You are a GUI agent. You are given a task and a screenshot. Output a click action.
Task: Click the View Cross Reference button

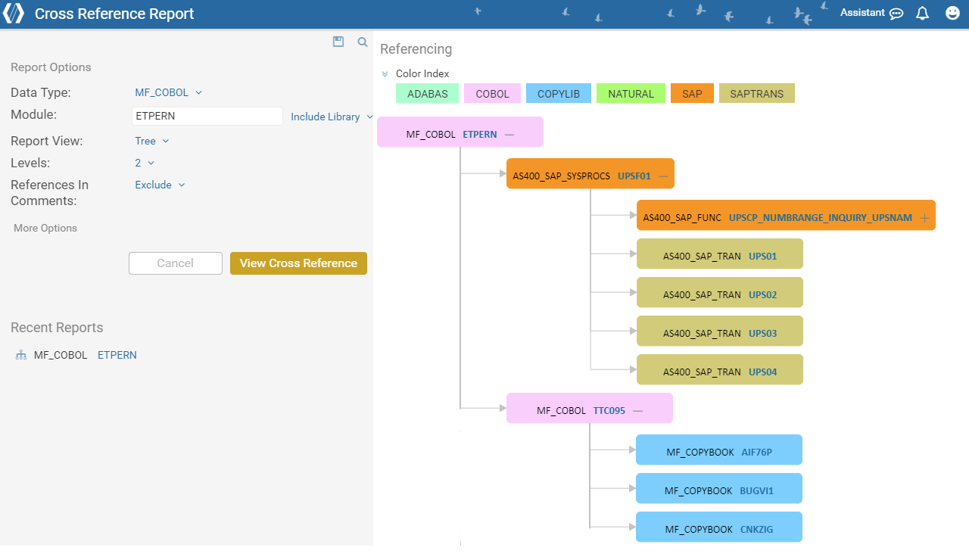coord(298,263)
